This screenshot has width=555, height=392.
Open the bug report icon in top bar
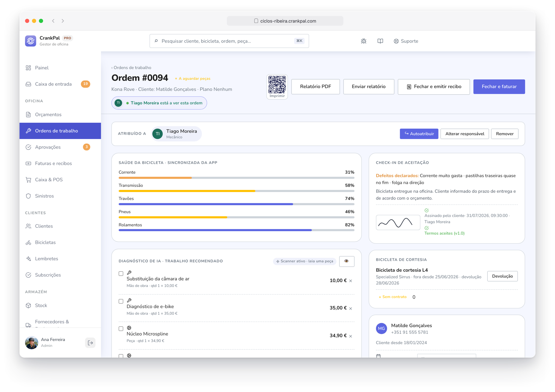pyautogui.click(x=364, y=41)
